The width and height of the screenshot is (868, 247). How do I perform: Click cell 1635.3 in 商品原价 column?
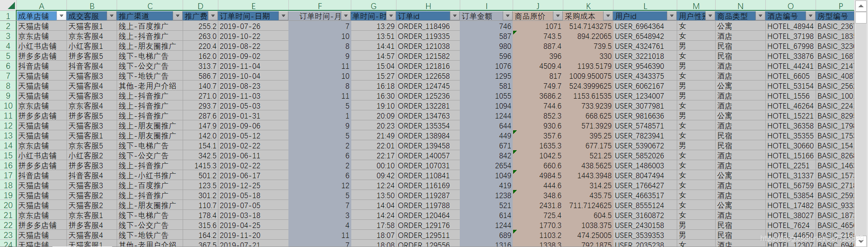538,146
